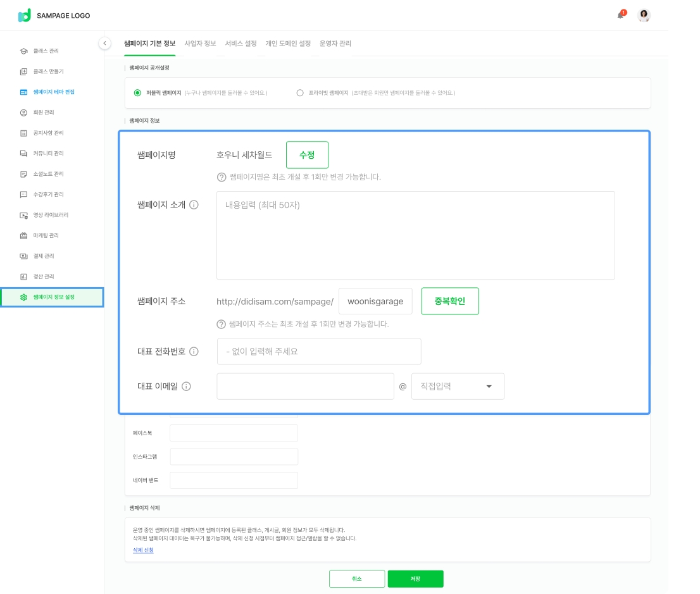
Task: Click info icon next to 쌤페이지 소개
Action: tap(194, 205)
